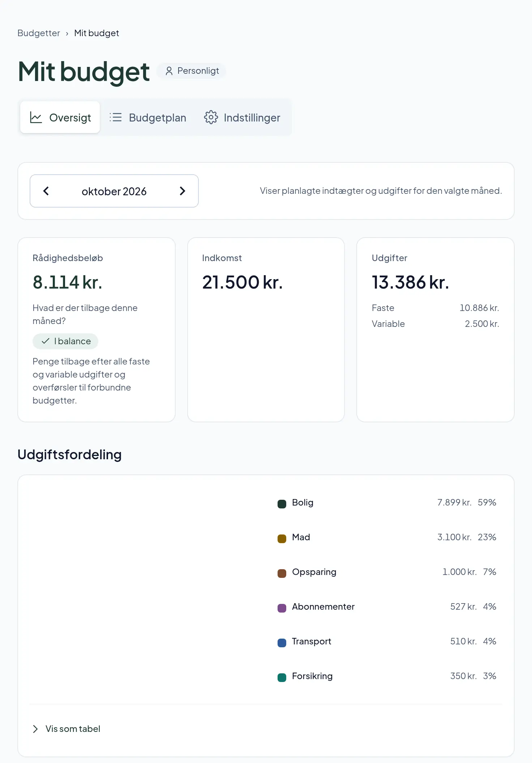
Task: Select the Mad category label
Action: [x=301, y=537]
